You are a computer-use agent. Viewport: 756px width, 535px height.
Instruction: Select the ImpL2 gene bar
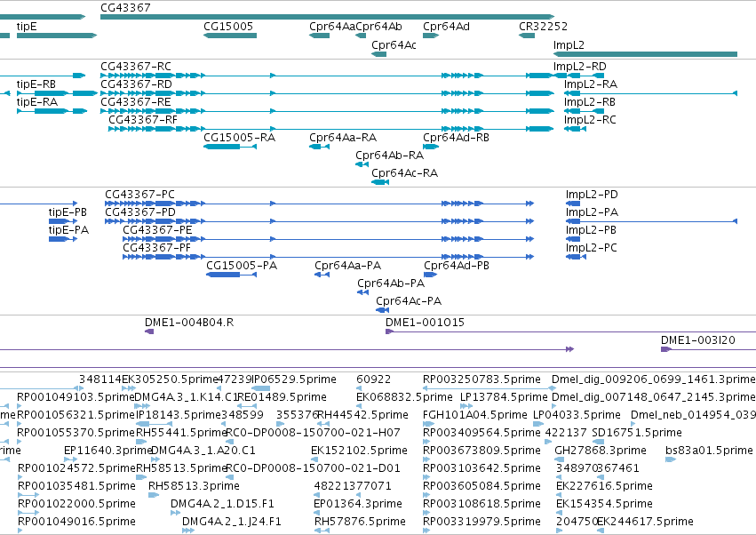tap(645, 54)
